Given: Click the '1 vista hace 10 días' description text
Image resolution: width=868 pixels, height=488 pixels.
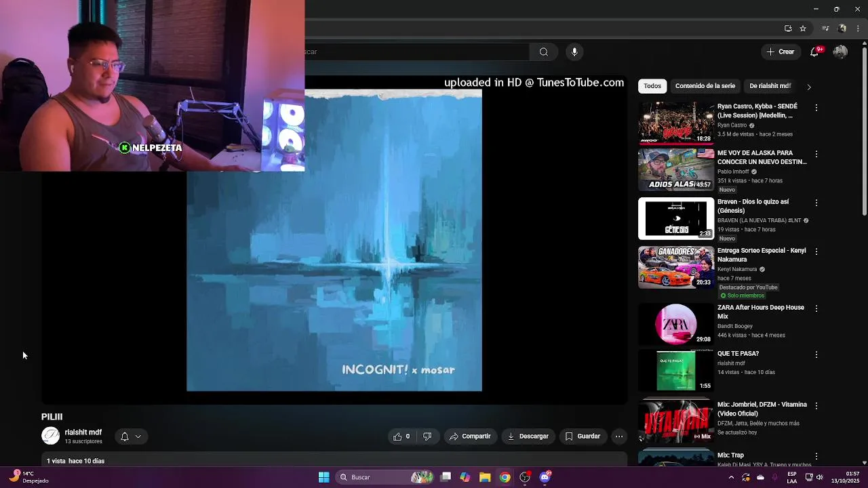Looking at the screenshot, I should click(x=75, y=461).
